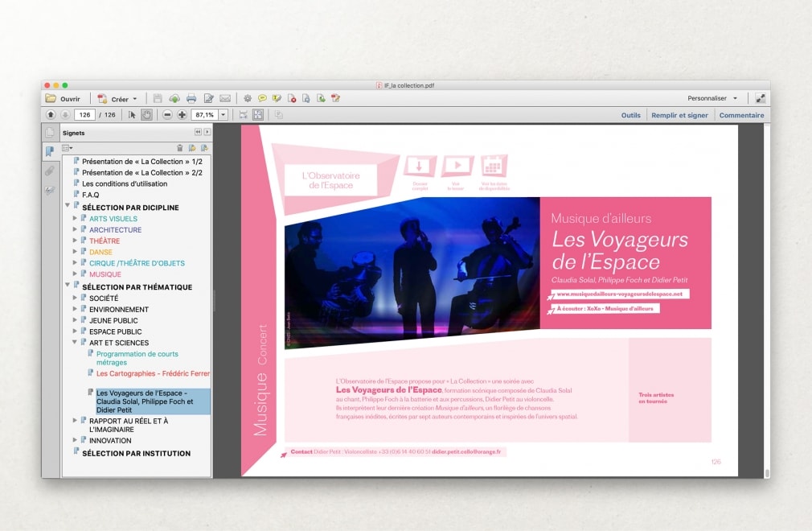
Task: Delete the selected bookmark with the trash icon
Action: click(x=180, y=148)
